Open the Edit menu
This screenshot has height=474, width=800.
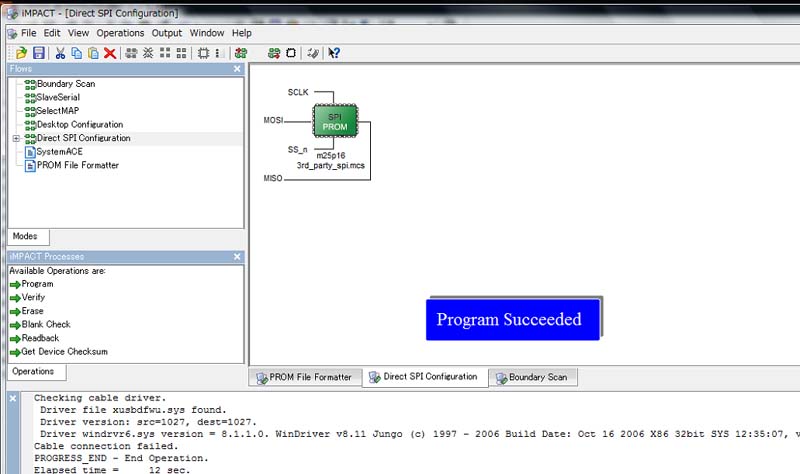click(52, 33)
